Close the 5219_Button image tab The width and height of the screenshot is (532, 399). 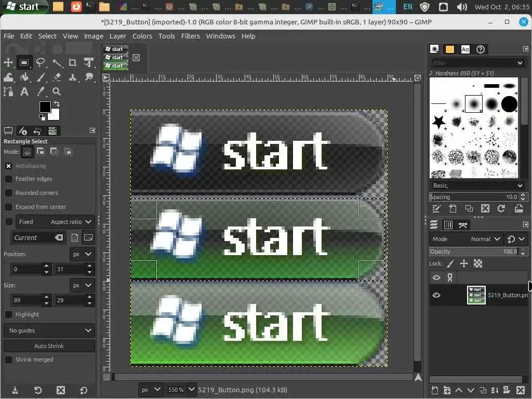tap(136, 58)
